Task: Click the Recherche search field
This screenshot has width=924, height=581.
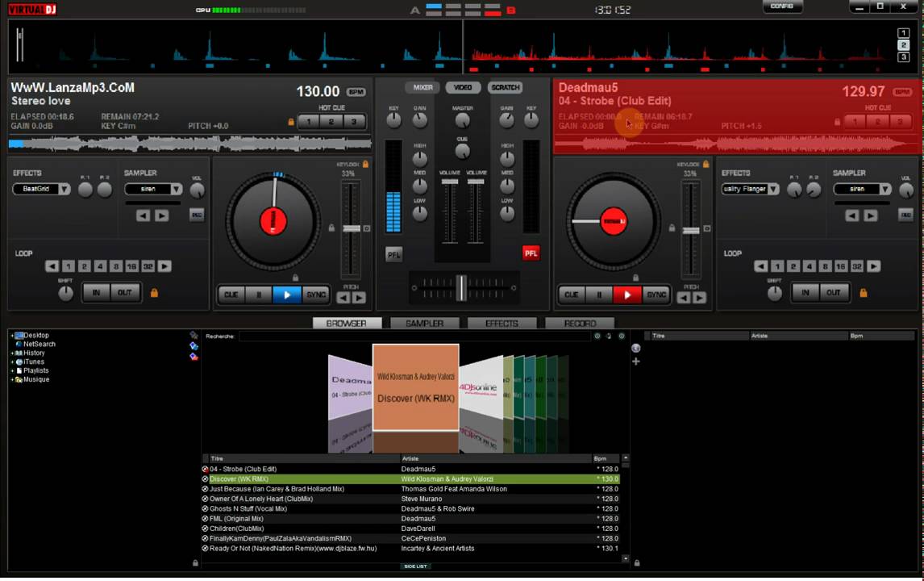Action: click(414, 336)
